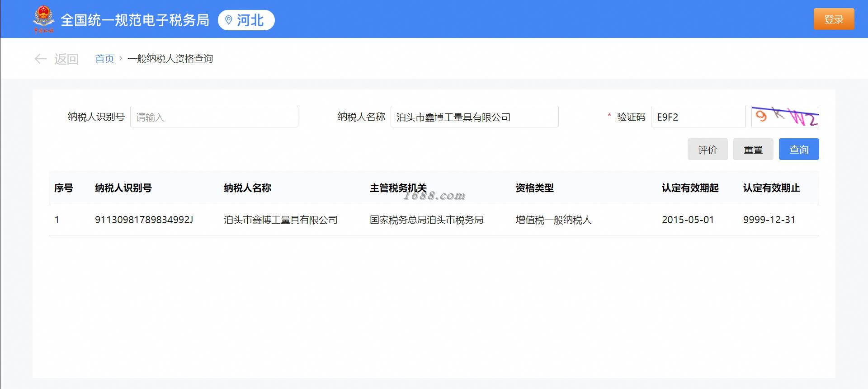Image resolution: width=868 pixels, height=389 pixels.
Task: Click the 资格类型 column header
Action: (x=535, y=187)
